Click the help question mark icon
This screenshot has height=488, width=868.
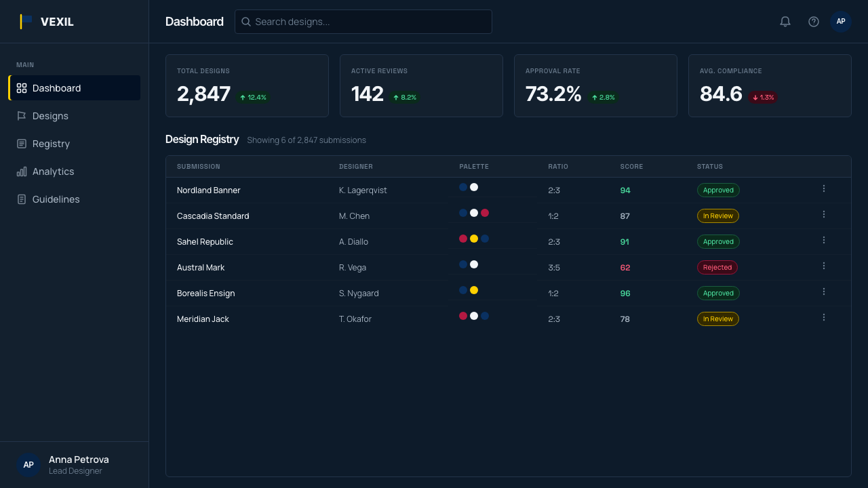coord(814,22)
